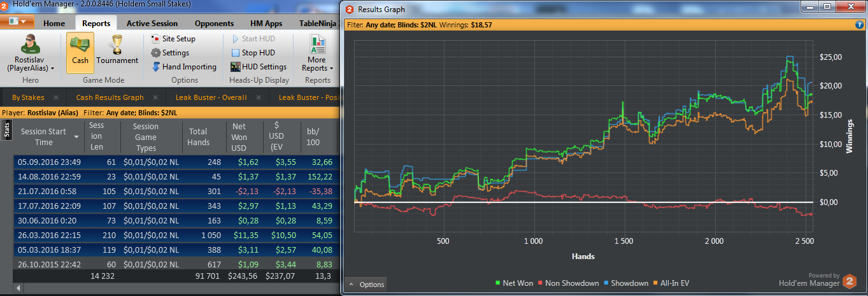
Task: Select the 05.09.2016 23:49 session row
Action: point(175,162)
